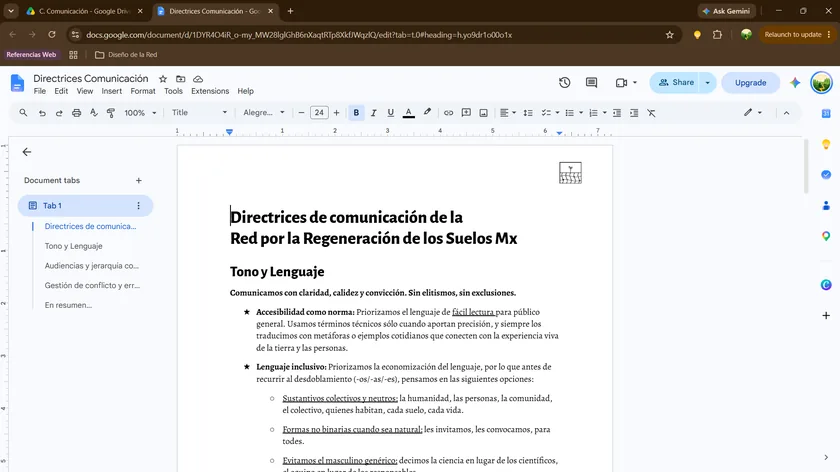Toggle underline formatting
The image size is (840, 472).
[391, 113]
